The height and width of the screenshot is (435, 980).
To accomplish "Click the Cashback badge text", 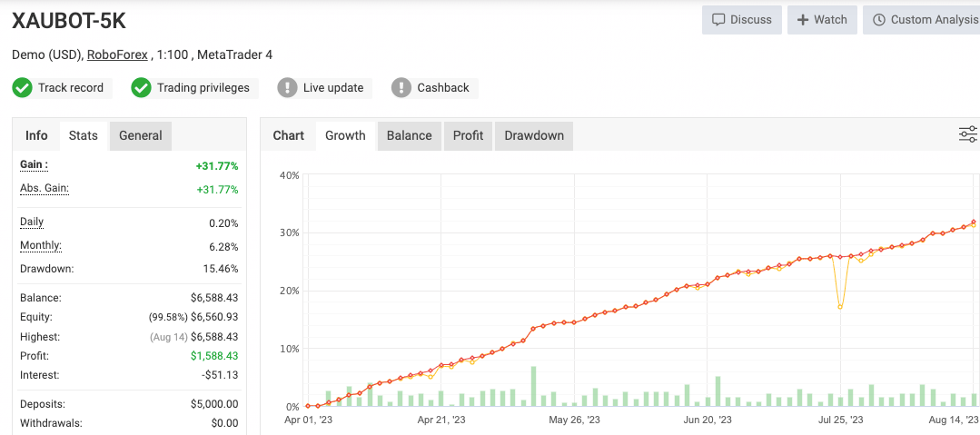I will (x=443, y=88).
